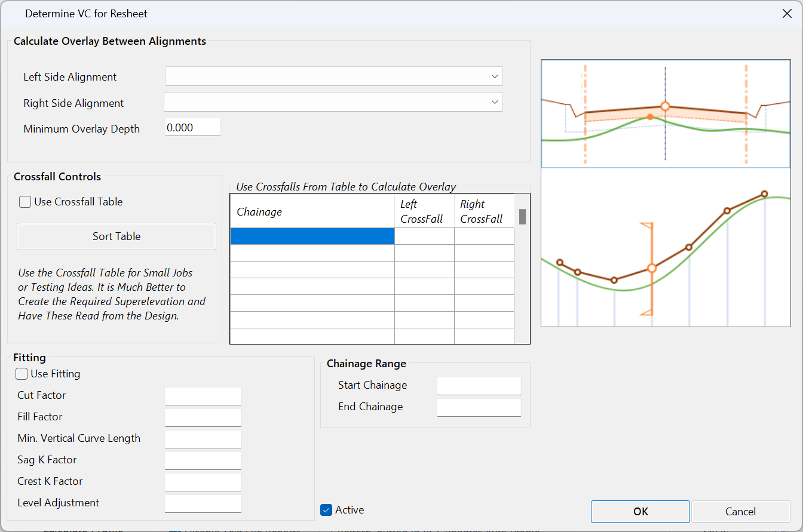
Task: Click the vertical profile preview diagram
Action: (666, 247)
